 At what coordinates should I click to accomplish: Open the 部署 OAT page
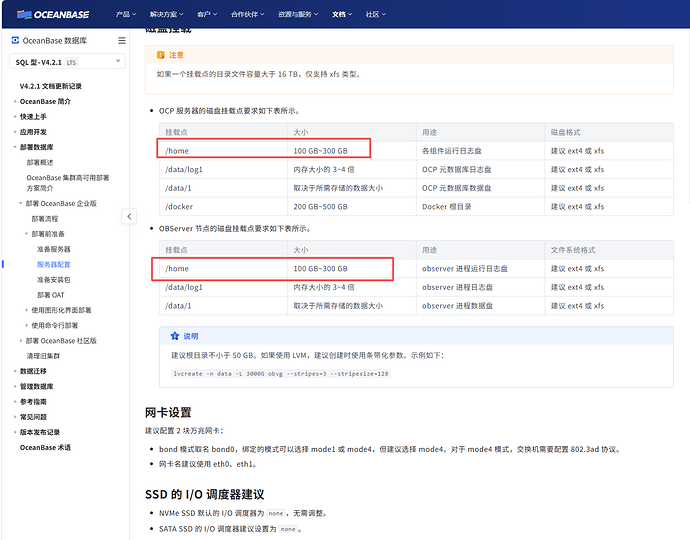coord(51,295)
